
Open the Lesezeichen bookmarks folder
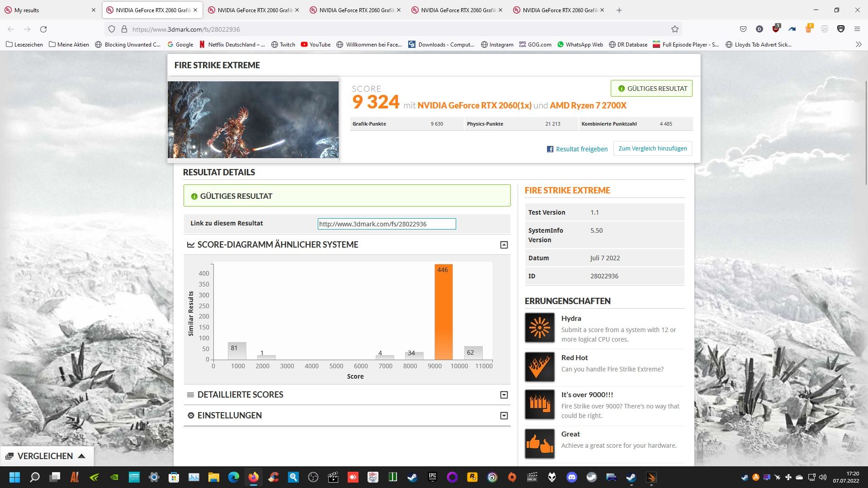coord(24,44)
